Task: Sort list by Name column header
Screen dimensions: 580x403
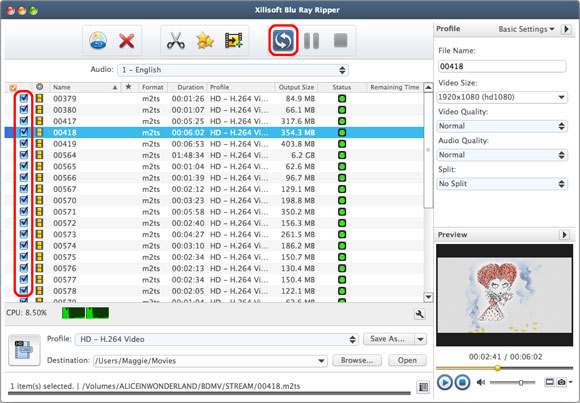Action: pos(85,87)
